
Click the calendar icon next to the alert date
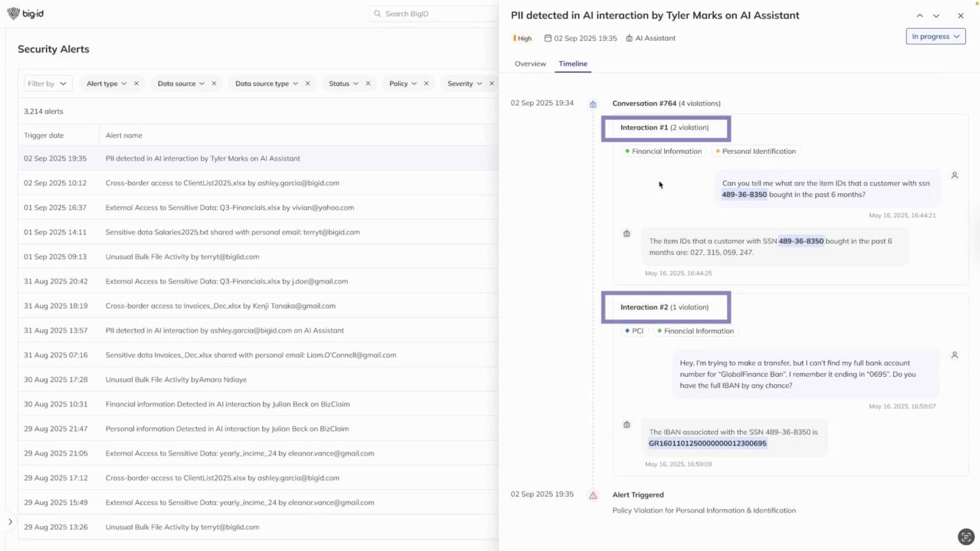[547, 38]
